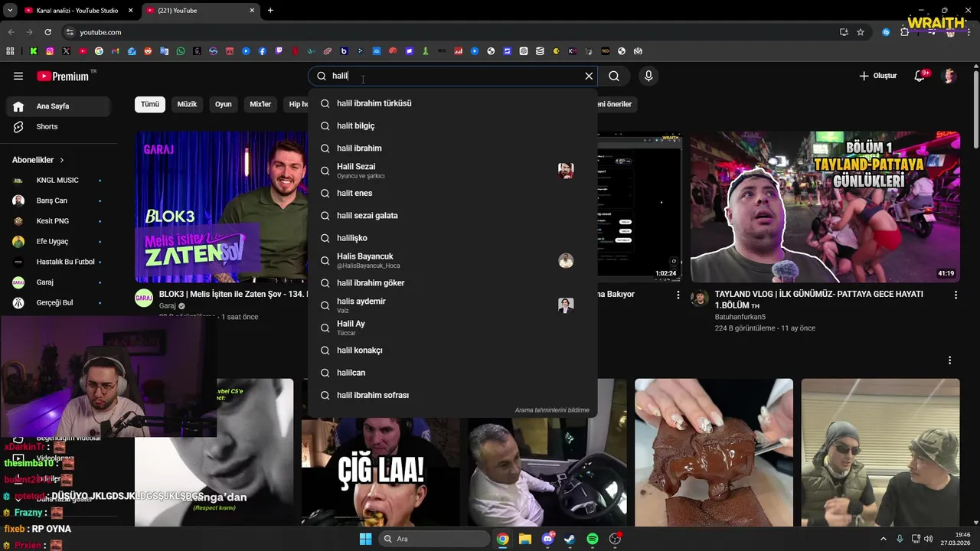980x551 pixels.
Task: Open Barış Can subscription
Action: tap(58, 201)
